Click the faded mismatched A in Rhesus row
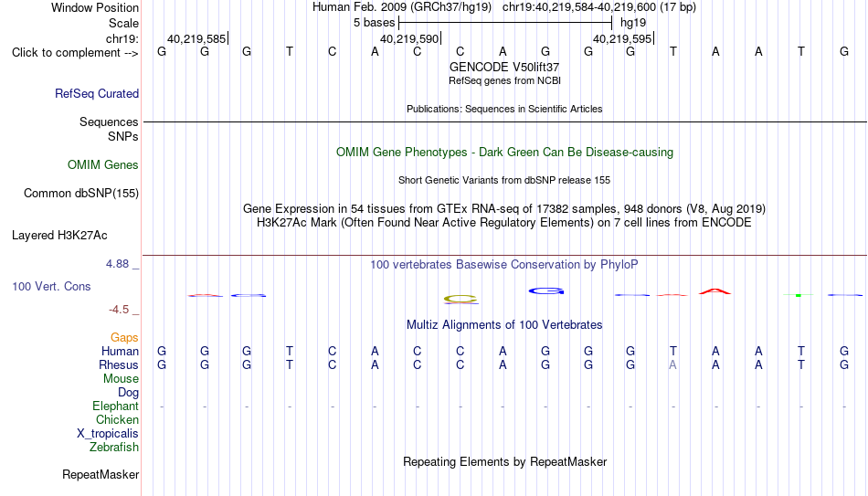Screen dimensions: 868x496 click(x=672, y=364)
